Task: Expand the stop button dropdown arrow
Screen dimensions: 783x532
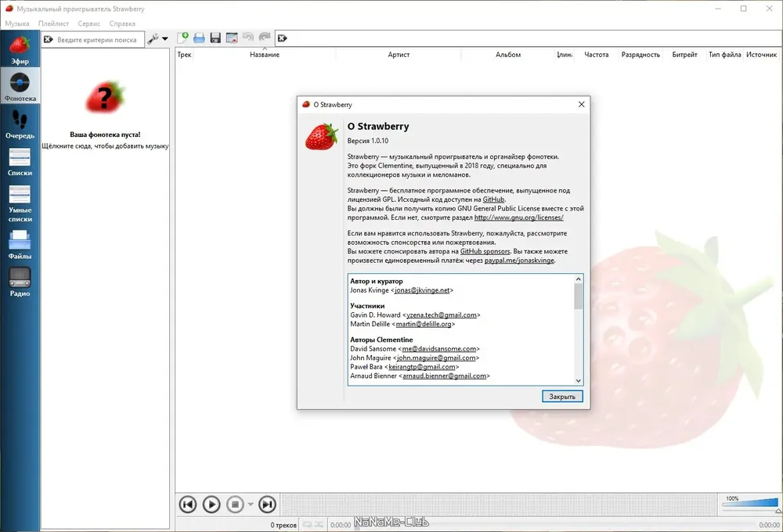Action: tap(251, 504)
